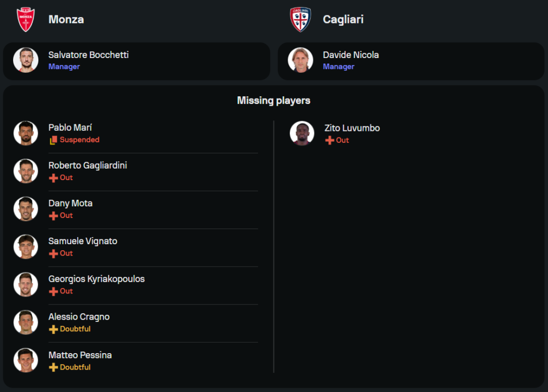Click Davide Nicola's name
The image size is (548, 392).
351,55
